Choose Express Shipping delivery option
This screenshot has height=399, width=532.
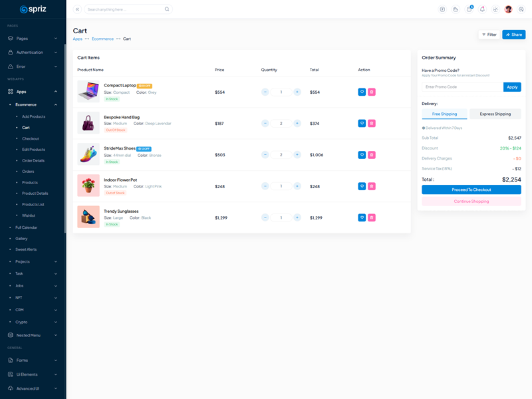(x=495, y=114)
